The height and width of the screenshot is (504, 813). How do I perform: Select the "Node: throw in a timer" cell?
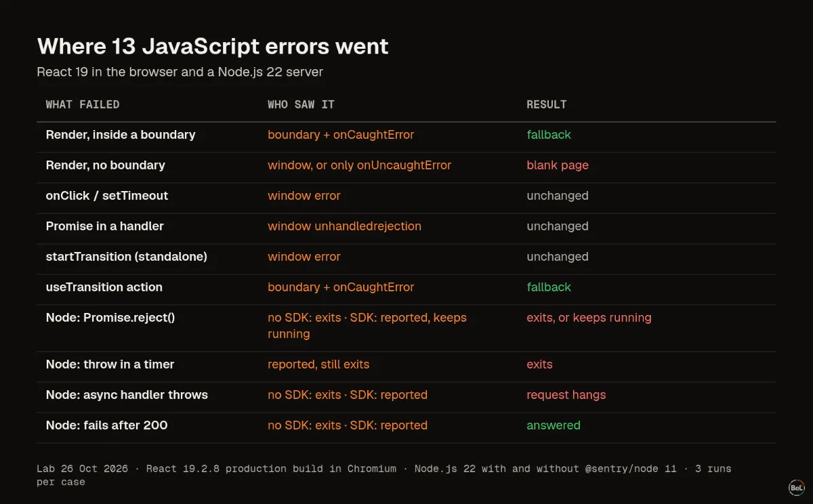[x=110, y=364]
